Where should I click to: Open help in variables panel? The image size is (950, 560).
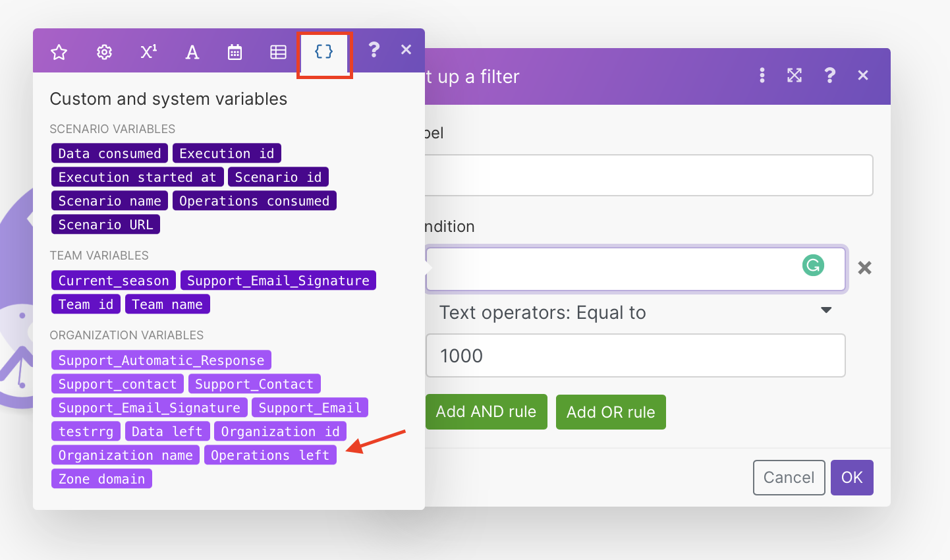pyautogui.click(x=374, y=49)
